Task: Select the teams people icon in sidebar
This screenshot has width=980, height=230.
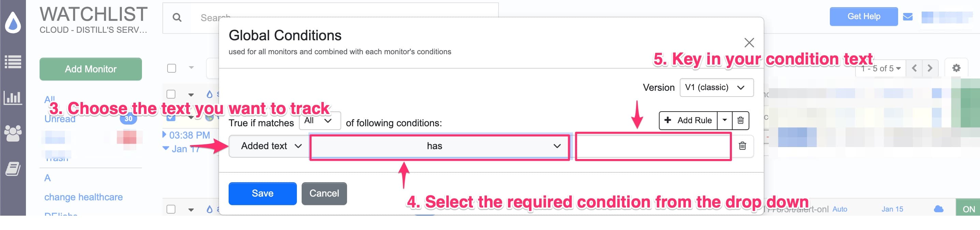Action: 13,132
